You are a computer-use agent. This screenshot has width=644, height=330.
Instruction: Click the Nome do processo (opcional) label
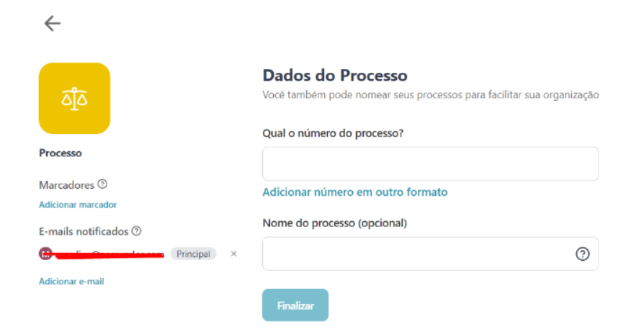[x=335, y=223]
